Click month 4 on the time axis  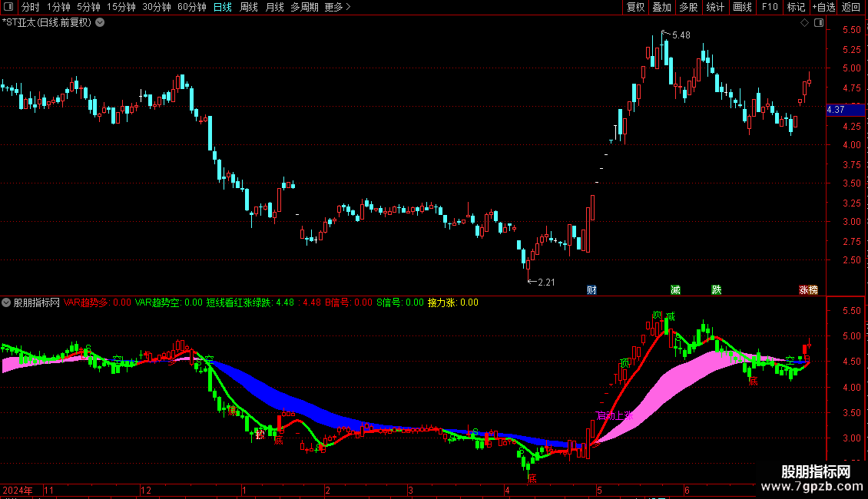507,490
